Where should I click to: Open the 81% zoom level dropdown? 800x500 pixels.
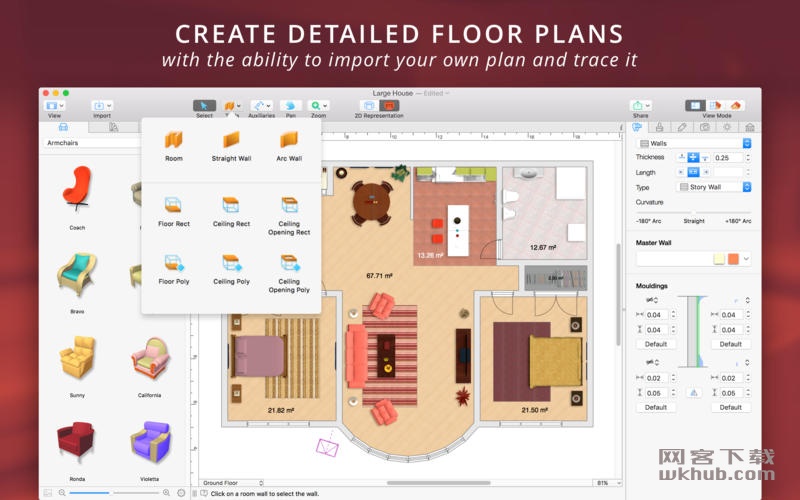(608, 483)
